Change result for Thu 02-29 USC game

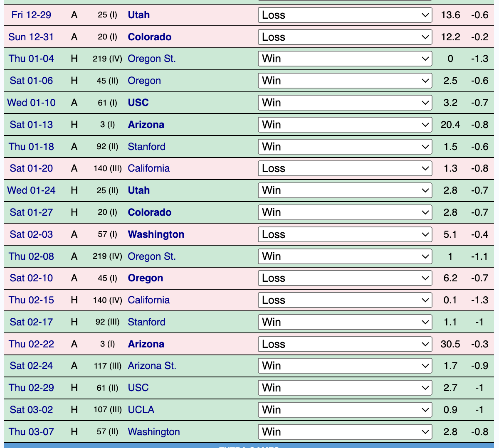tap(345, 388)
